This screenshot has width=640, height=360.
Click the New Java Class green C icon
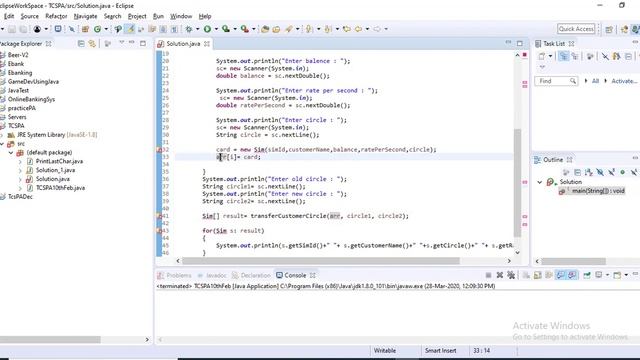click(x=97, y=29)
